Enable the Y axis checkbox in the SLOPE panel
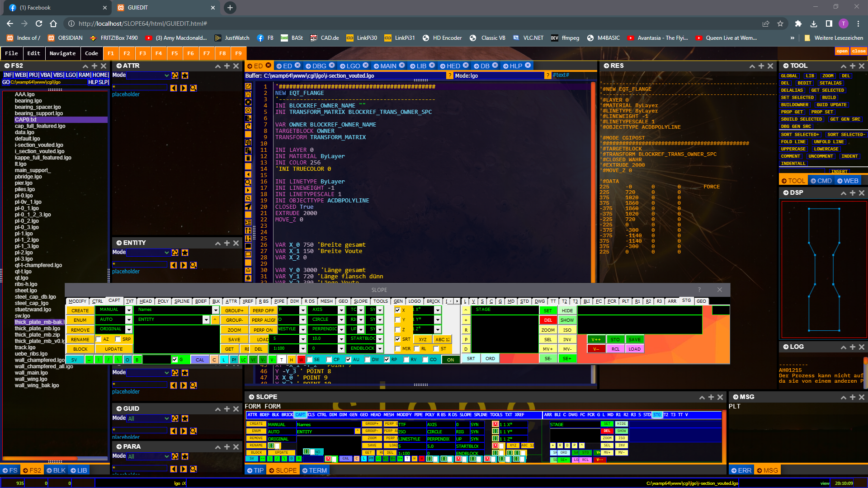The width and height of the screenshot is (868, 488). (398, 319)
